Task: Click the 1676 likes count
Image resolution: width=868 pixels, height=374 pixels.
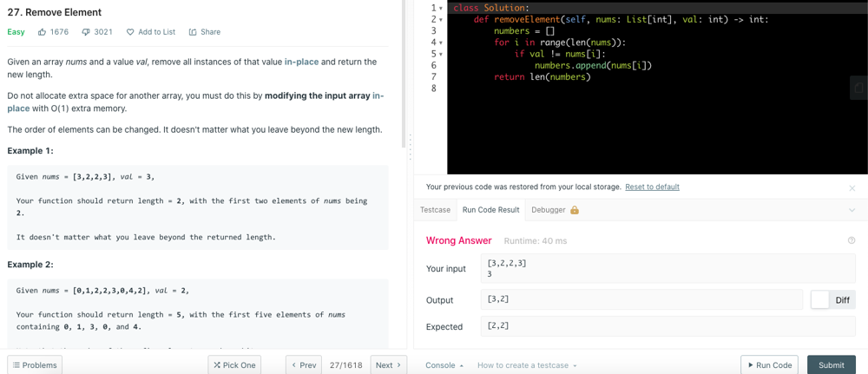Action: coord(59,32)
